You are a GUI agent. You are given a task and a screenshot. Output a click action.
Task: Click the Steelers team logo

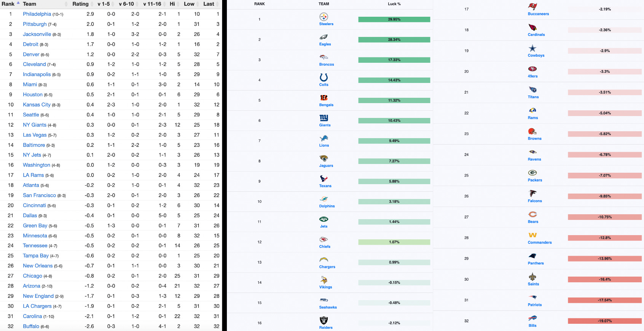point(324,17)
